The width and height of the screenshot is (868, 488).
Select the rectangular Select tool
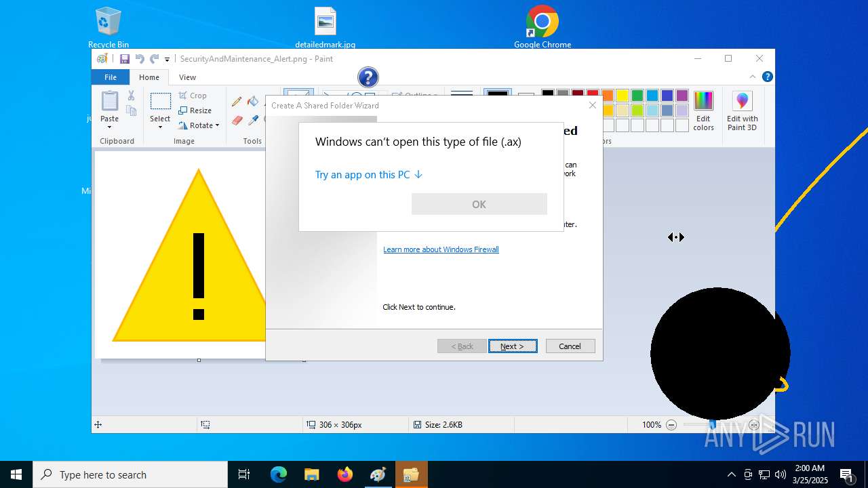(x=160, y=102)
